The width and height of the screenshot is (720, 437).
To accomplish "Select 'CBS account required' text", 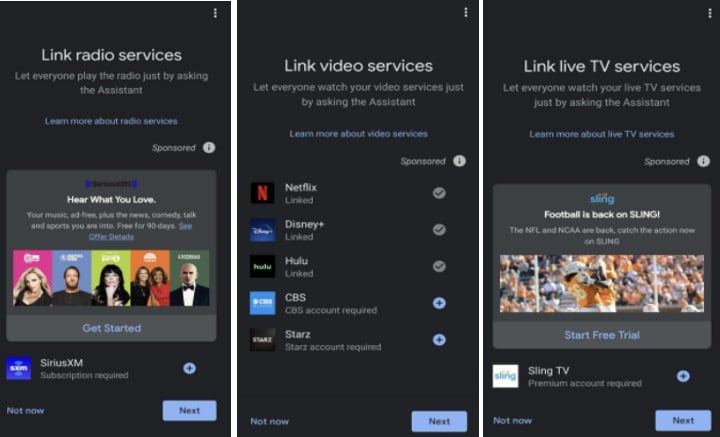I will pos(331,310).
